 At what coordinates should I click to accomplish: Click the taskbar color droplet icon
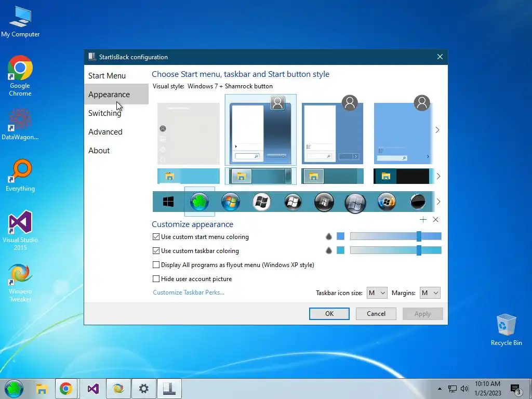pos(328,250)
